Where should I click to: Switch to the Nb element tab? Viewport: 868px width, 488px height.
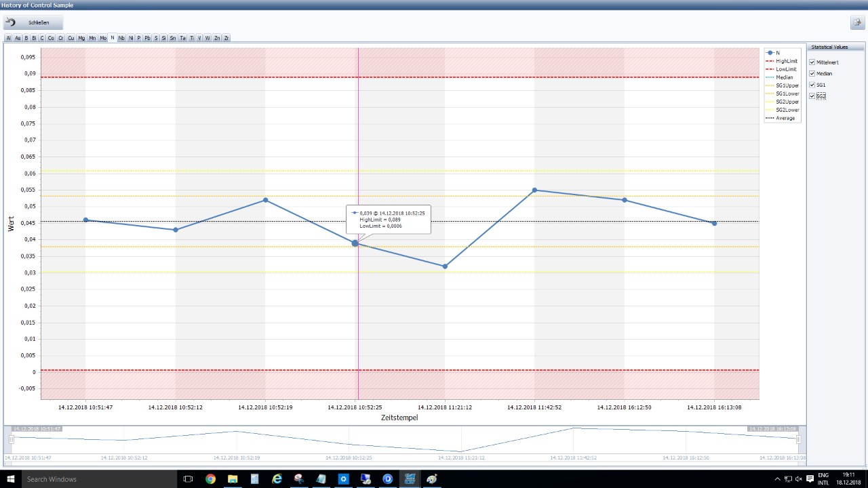(x=121, y=37)
